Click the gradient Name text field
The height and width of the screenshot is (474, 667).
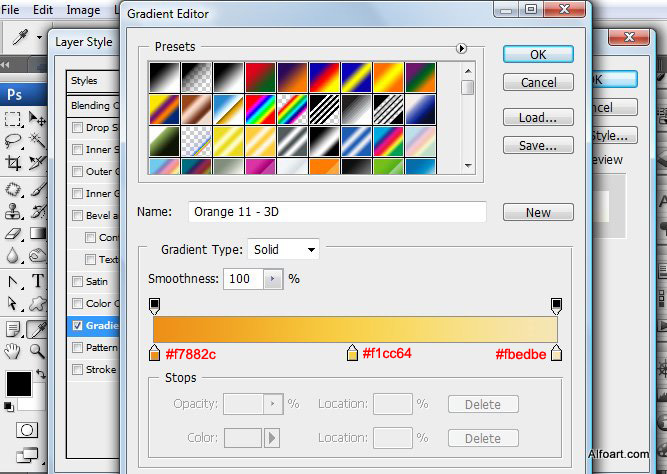click(336, 212)
